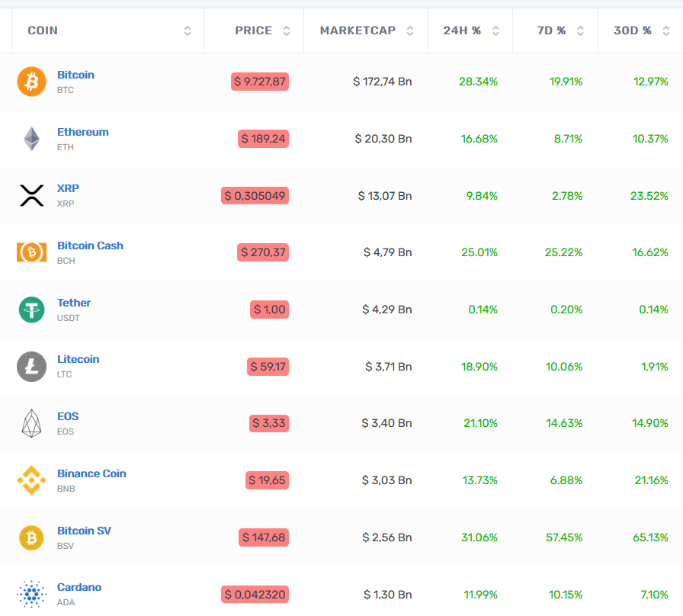Click Ethereum price $ 189,24

coord(263,139)
